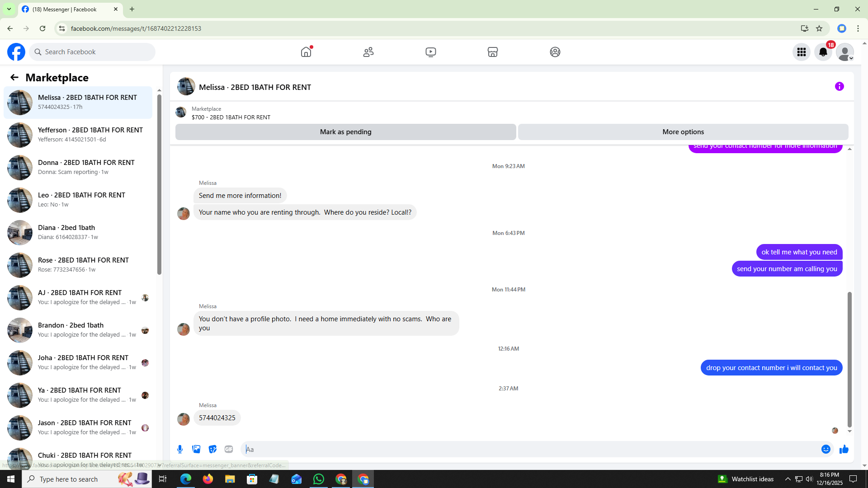Open Joha's conversation

pyautogui.click(x=78, y=363)
